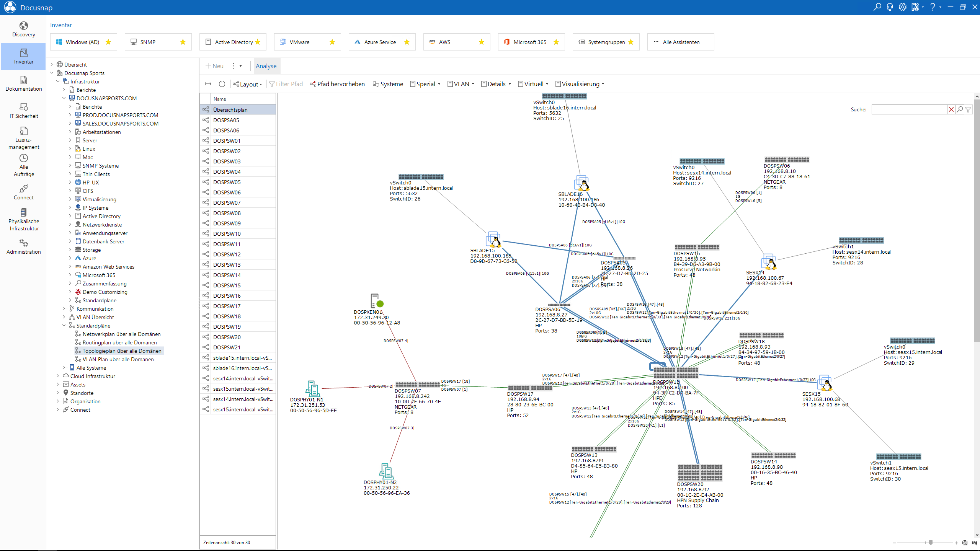The width and height of the screenshot is (980, 551).
Task: Click the refresh icon in plan toolbar
Action: point(222,84)
